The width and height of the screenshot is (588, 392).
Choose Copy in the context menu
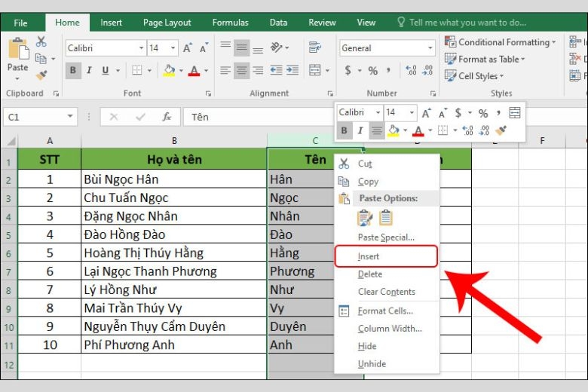(386, 182)
